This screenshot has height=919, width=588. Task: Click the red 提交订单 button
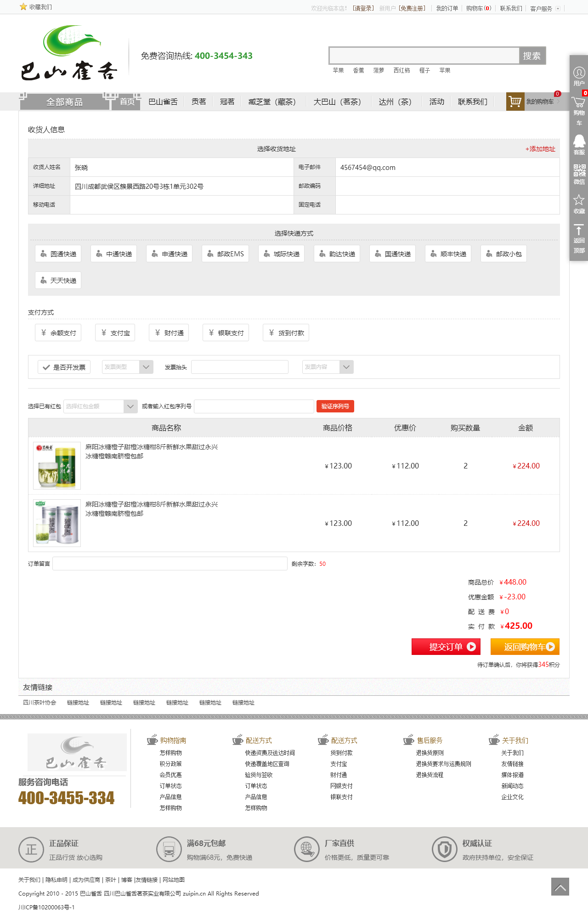tap(446, 647)
